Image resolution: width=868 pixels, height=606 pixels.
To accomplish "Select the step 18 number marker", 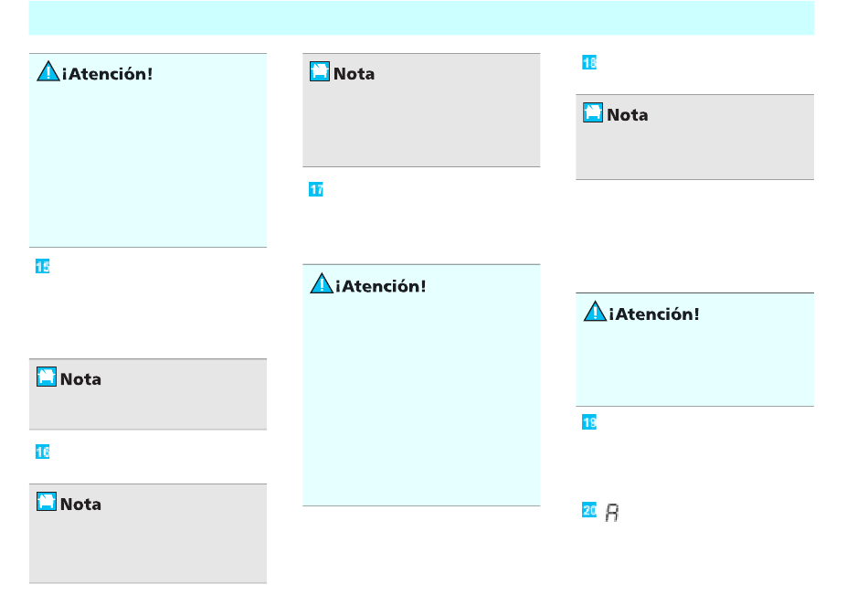I will pos(589,62).
